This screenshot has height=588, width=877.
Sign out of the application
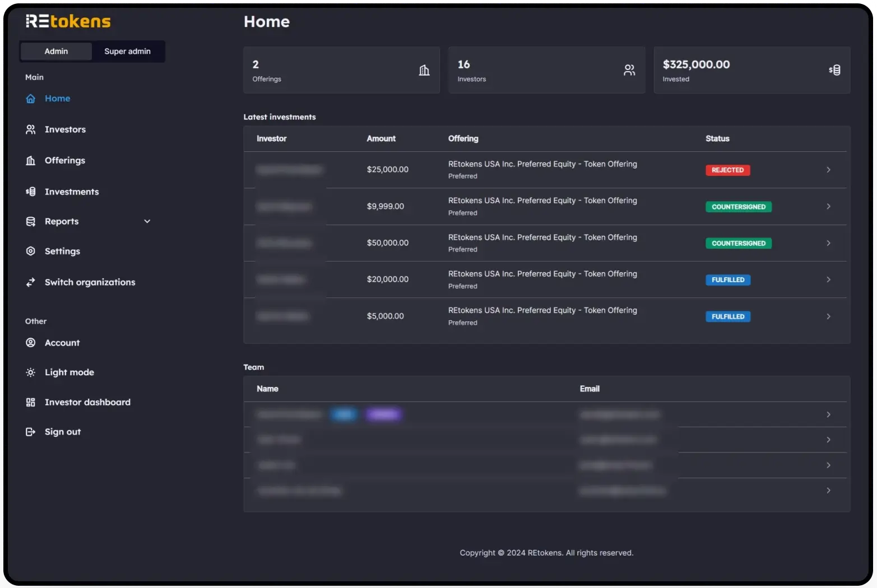click(x=63, y=432)
